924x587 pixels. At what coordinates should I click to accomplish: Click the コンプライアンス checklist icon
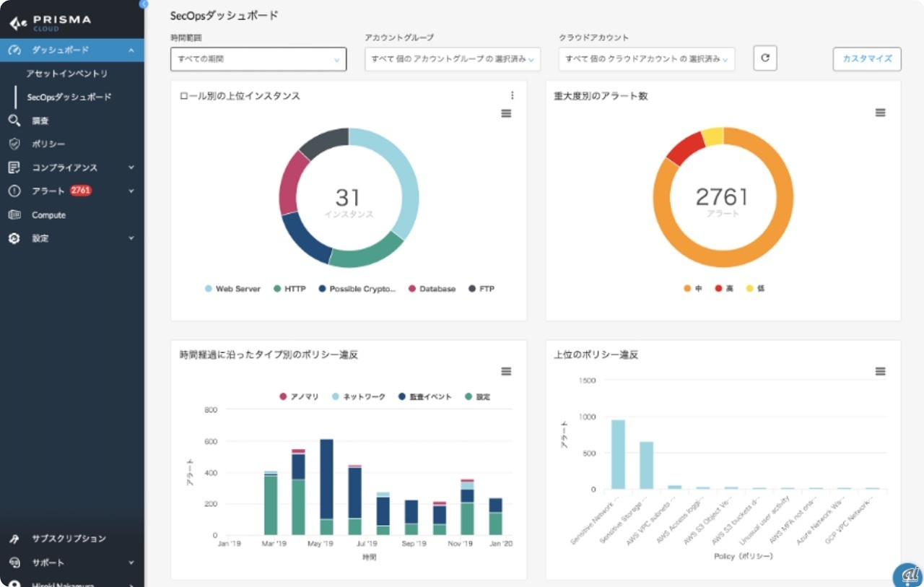[14, 168]
